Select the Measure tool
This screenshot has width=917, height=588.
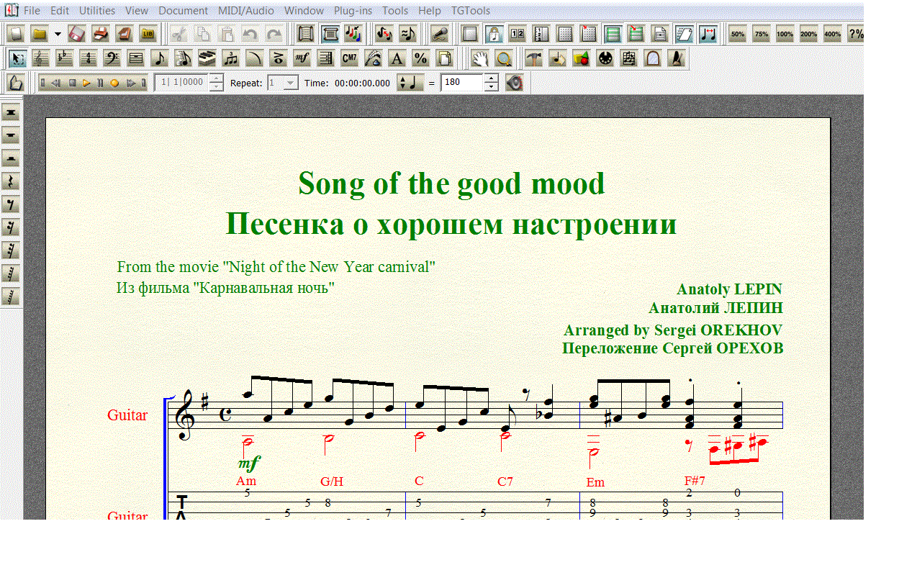pos(135,58)
